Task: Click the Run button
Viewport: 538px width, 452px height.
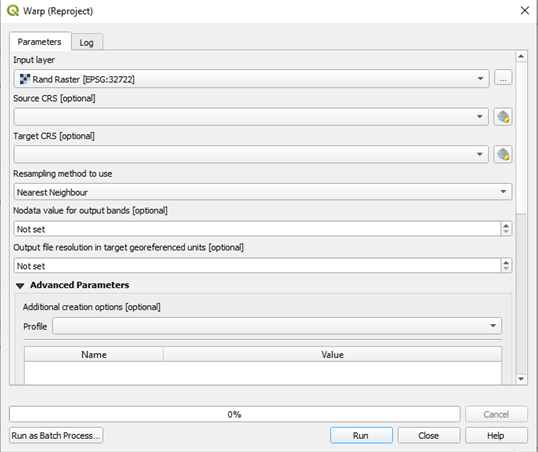Action: [x=361, y=435]
